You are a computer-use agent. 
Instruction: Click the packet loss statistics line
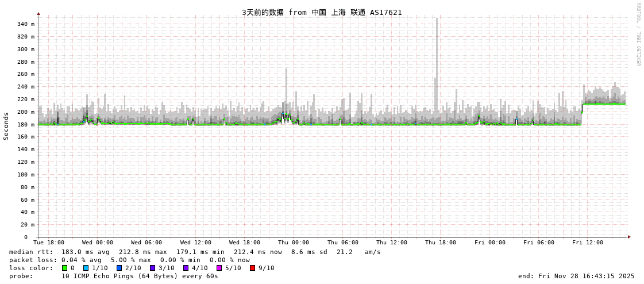click(129, 260)
